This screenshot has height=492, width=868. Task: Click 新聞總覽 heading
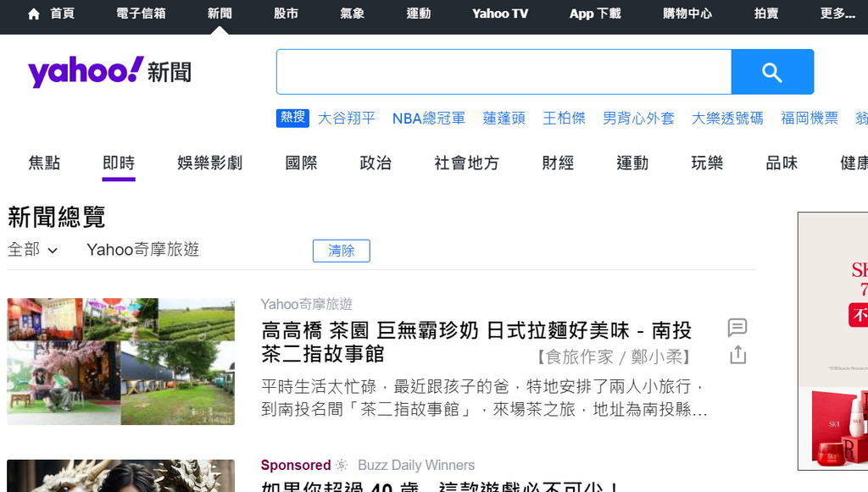pos(57,217)
